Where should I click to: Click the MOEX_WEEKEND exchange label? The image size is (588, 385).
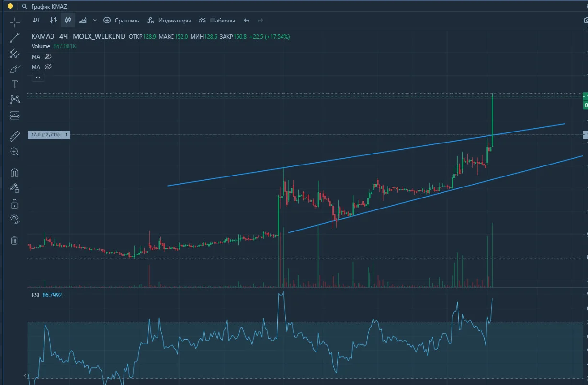99,36
